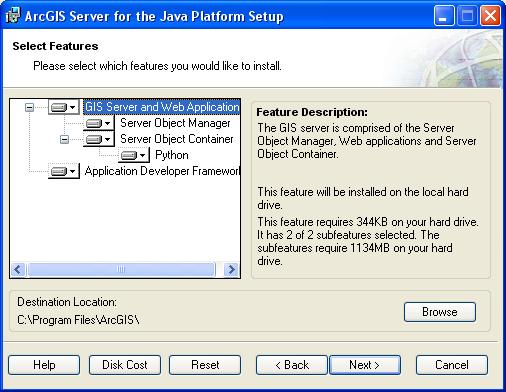Open Application Developer Framework install-state drive icon
Screen dimensions: 506x392
pyautogui.click(x=63, y=171)
